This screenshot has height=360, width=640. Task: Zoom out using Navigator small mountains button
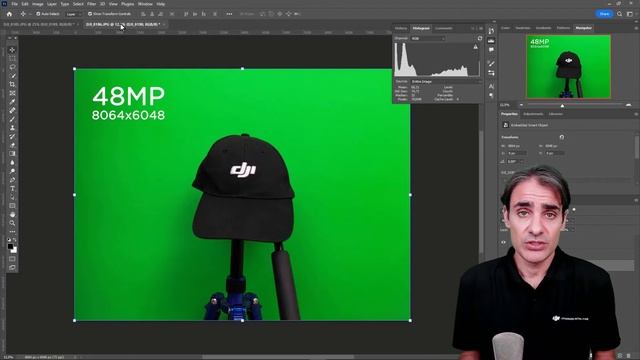click(521, 105)
